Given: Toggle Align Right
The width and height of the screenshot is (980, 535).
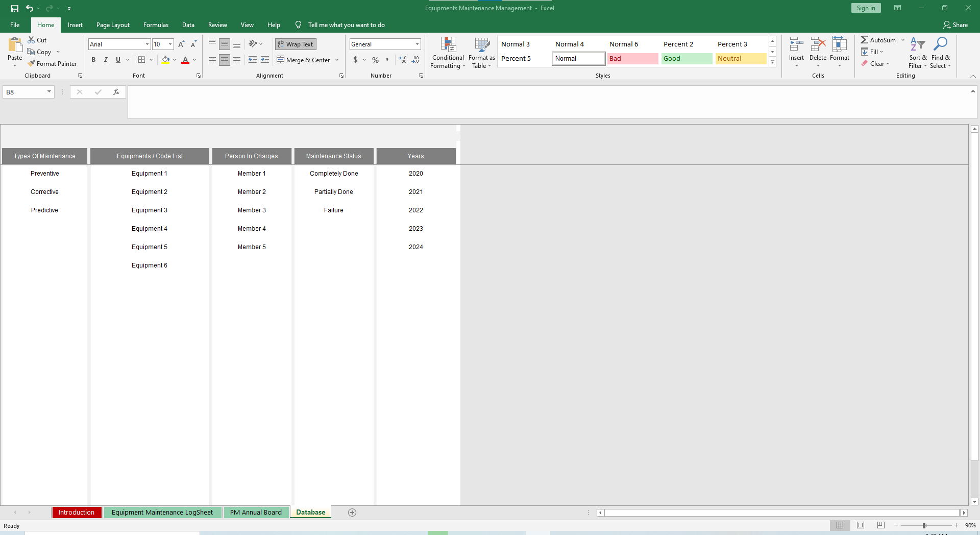Looking at the screenshot, I should click(237, 60).
